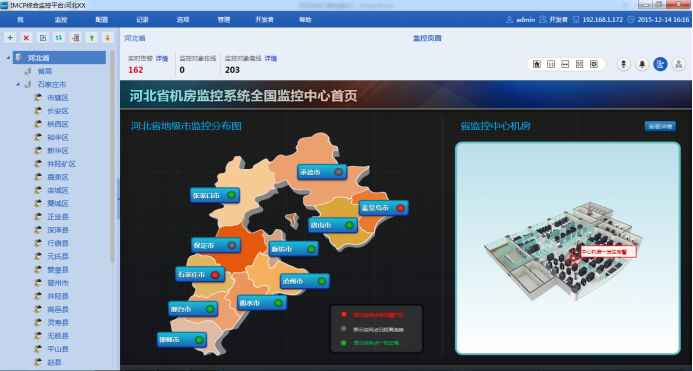Select 新华区 in the tree
The height and width of the screenshot is (371, 693).
point(58,150)
